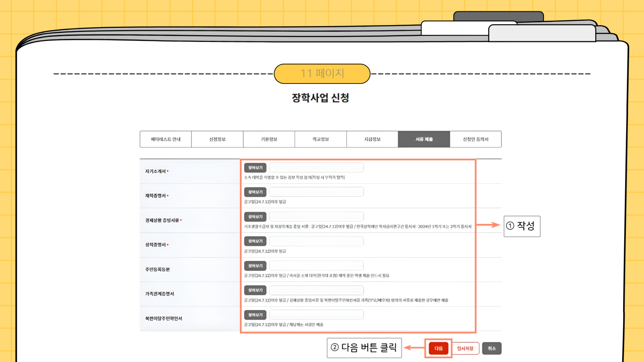Select the 학교정보 tab
The image size is (644, 362).
pyautogui.click(x=321, y=139)
